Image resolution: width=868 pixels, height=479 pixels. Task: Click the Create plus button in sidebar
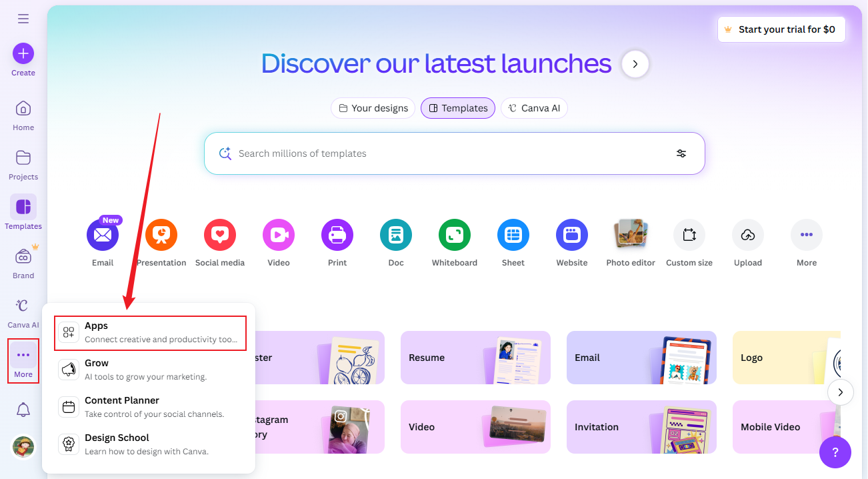(23, 52)
